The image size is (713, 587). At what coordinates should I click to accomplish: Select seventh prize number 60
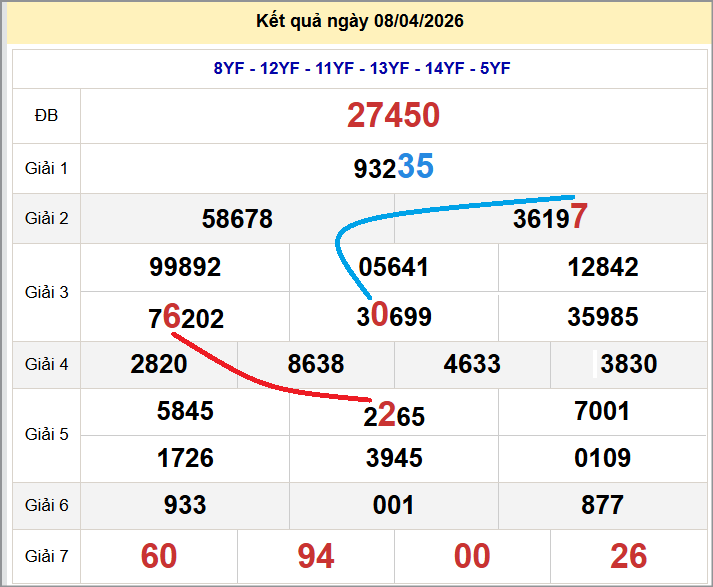(x=159, y=556)
